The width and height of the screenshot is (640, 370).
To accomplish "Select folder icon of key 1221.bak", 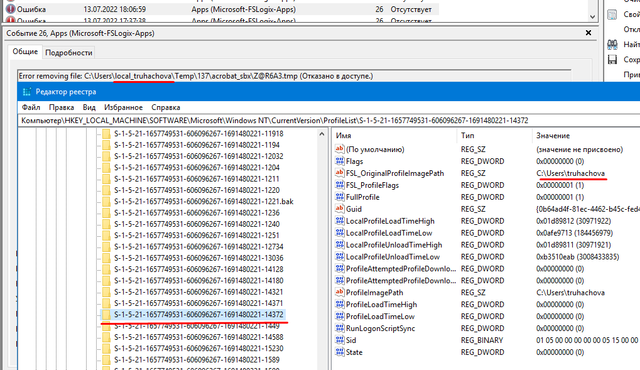I will 106,202.
